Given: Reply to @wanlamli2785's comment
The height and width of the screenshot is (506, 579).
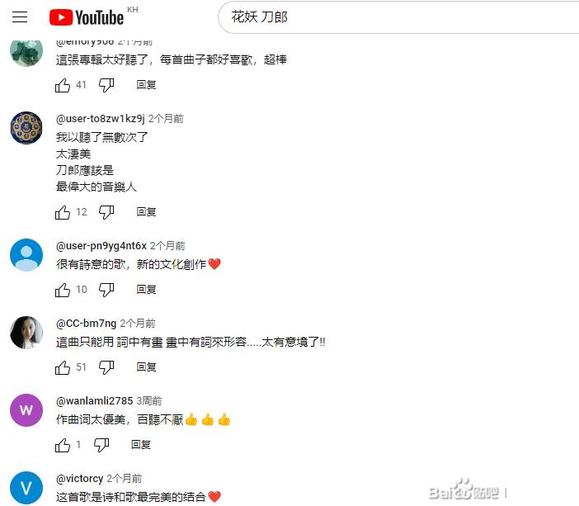Looking at the screenshot, I should click(x=141, y=445).
